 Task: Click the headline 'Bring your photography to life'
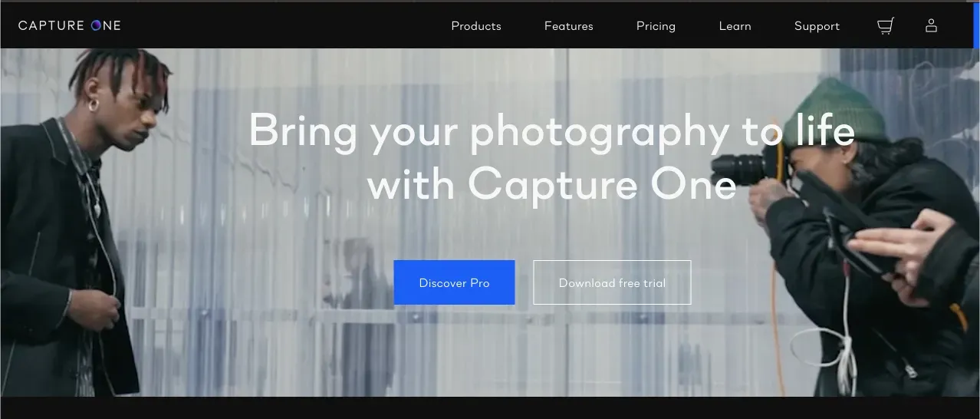(552, 130)
